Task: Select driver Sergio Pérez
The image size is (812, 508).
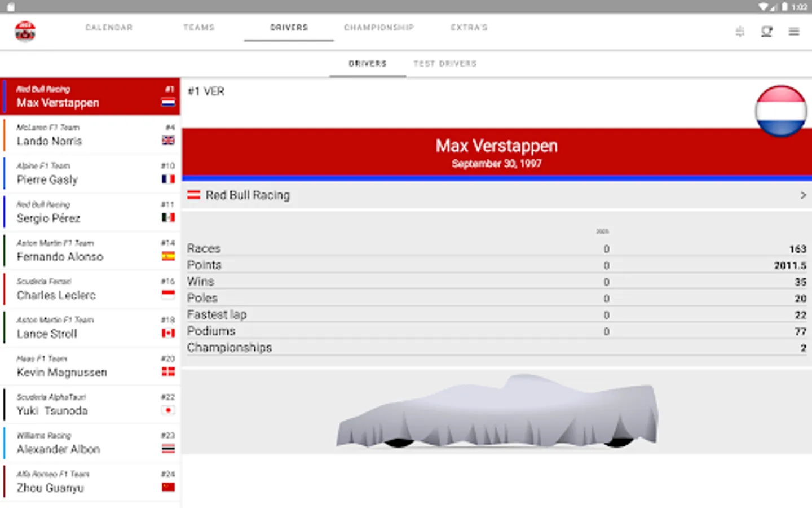Action: [90, 212]
